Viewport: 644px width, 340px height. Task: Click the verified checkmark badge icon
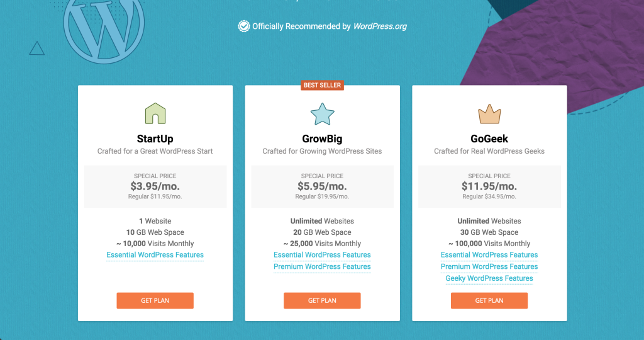tap(244, 26)
